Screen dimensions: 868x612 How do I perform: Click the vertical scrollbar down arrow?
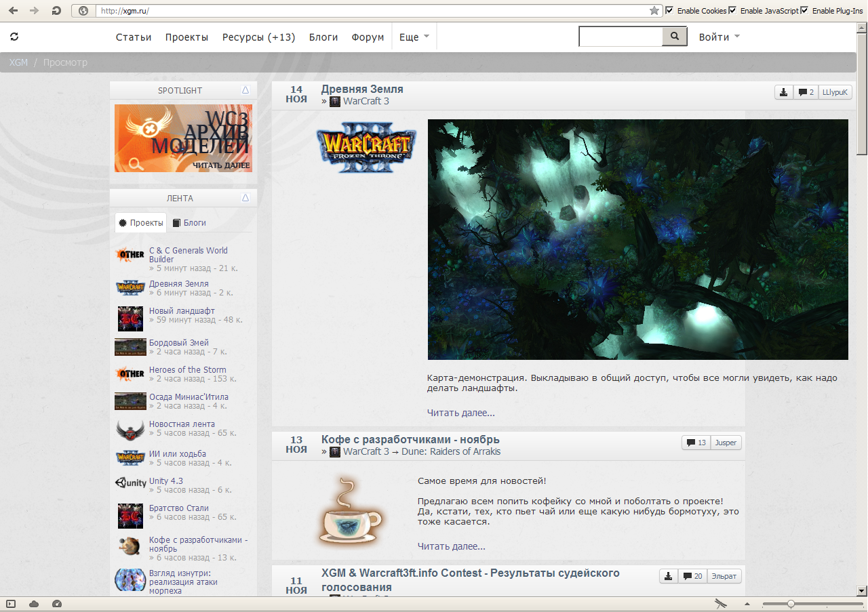pyautogui.click(x=862, y=590)
